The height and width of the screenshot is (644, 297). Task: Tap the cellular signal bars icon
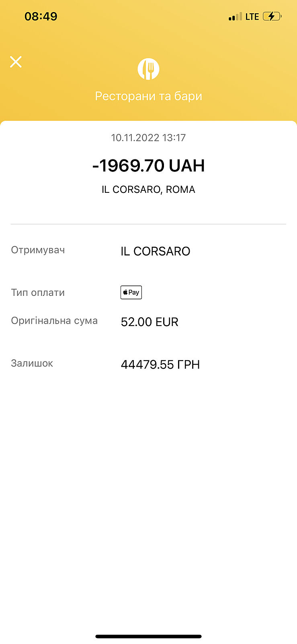[x=235, y=17]
